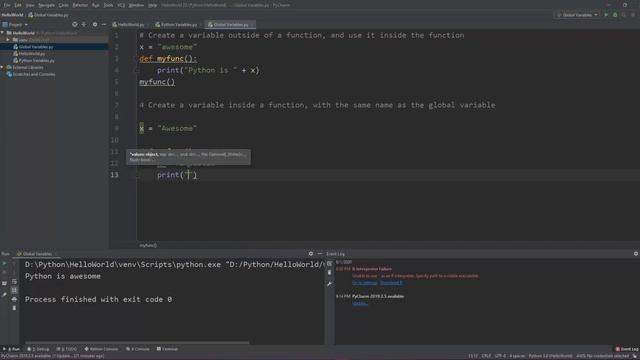Click the myfunc() breadcrumb below editor
The image size is (640, 360).
(148, 245)
